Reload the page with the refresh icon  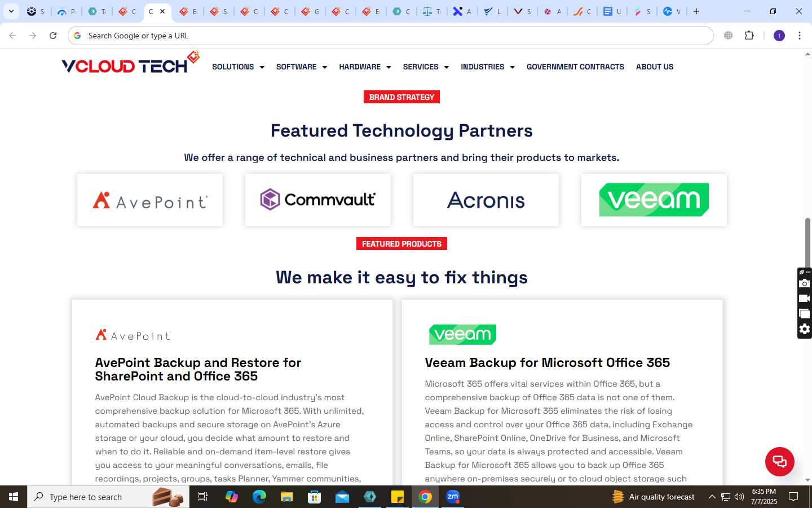[53, 36]
